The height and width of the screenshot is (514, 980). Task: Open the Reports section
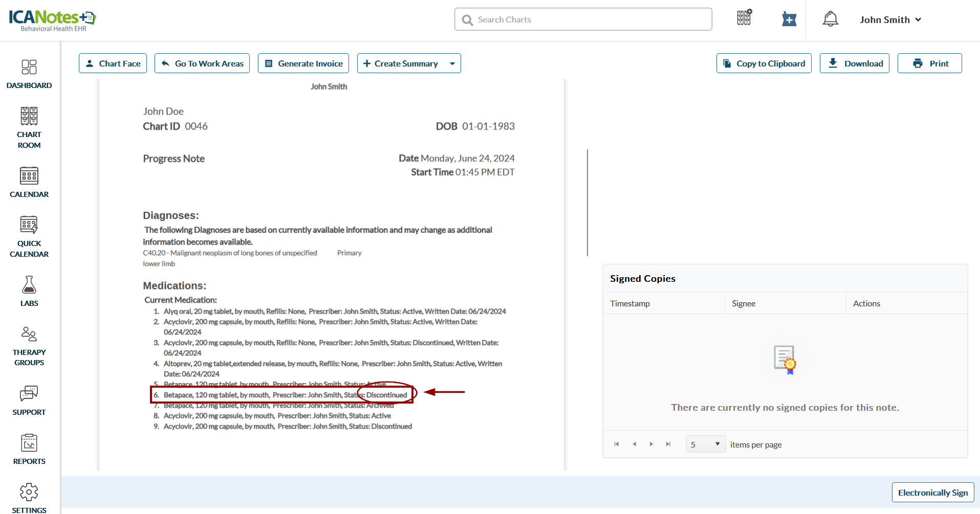click(29, 450)
